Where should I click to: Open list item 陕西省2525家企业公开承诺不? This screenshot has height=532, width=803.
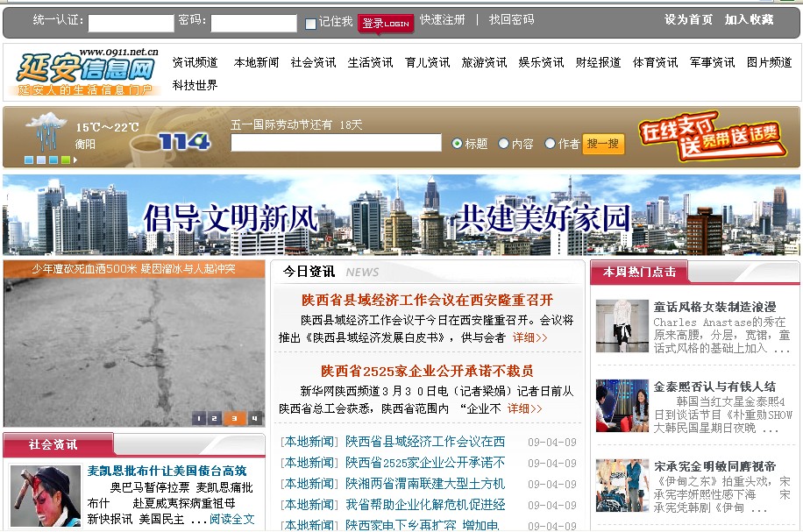[425, 463]
